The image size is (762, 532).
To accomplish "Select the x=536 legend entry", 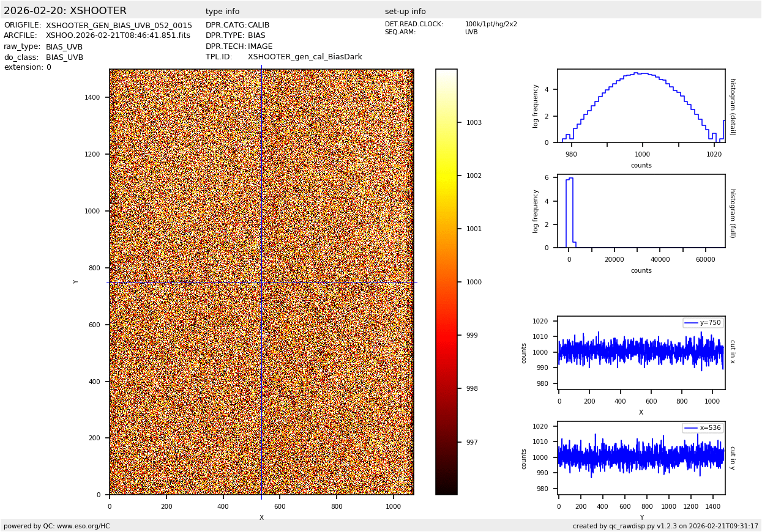I will click(703, 428).
